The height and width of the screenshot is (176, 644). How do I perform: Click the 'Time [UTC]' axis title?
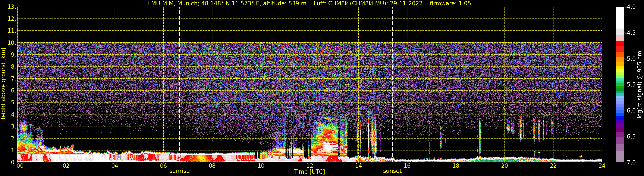pos(310,172)
